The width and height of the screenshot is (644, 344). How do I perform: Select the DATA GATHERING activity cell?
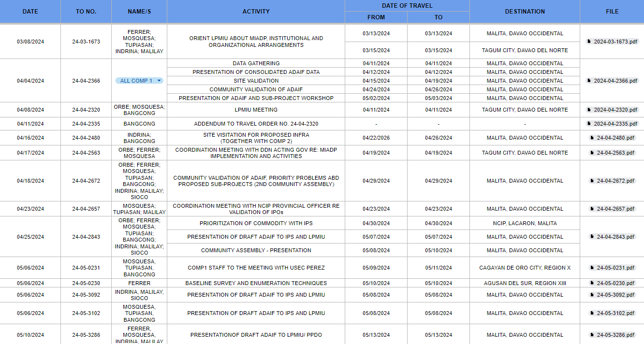point(256,63)
